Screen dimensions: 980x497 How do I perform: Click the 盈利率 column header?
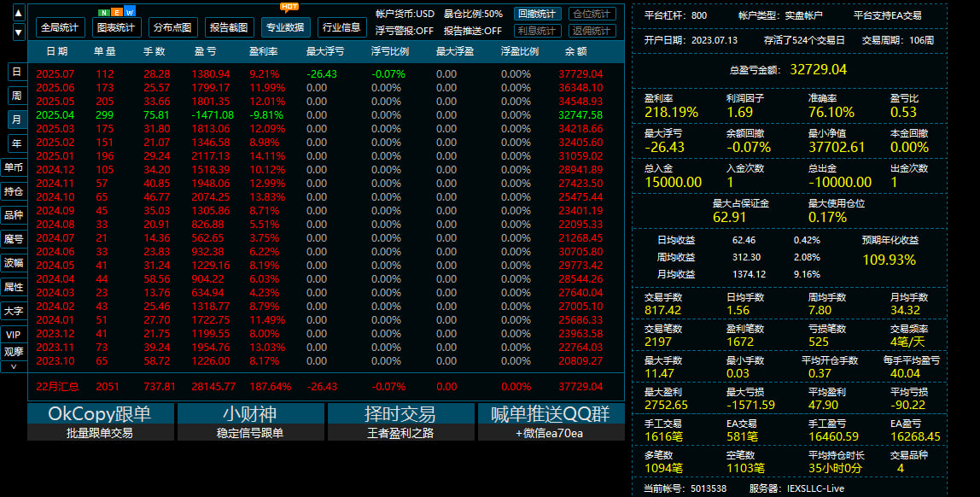click(x=263, y=51)
